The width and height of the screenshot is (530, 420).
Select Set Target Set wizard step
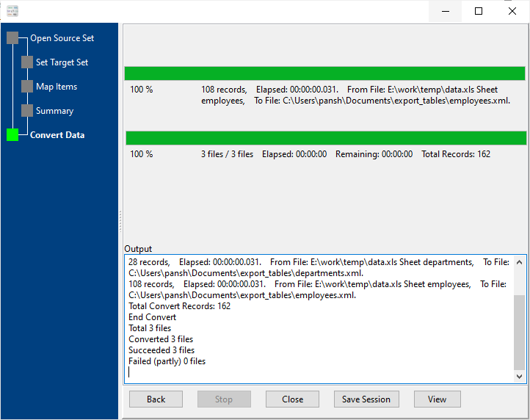62,62
